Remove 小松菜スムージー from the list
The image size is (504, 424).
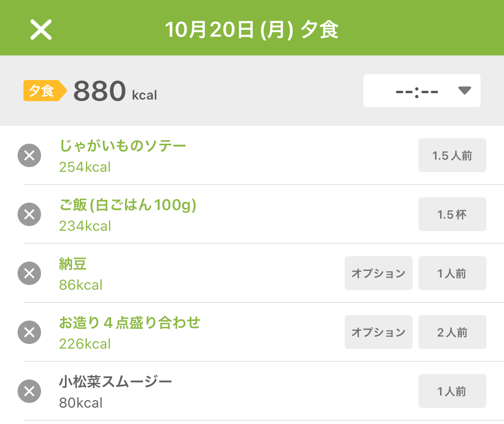click(x=29, y=391)
